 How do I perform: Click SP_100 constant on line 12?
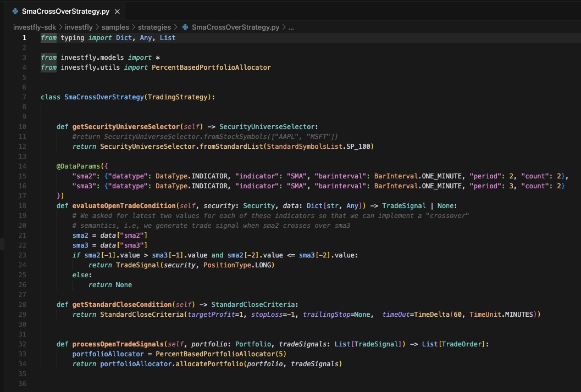358,147
